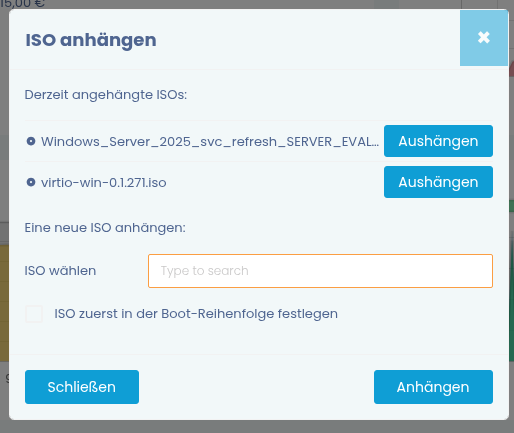The width and height of the screenshot is (514, 433).
Task: Detach Windows Server 2025 ISO via Aushängen
Action: coord(438,141)
